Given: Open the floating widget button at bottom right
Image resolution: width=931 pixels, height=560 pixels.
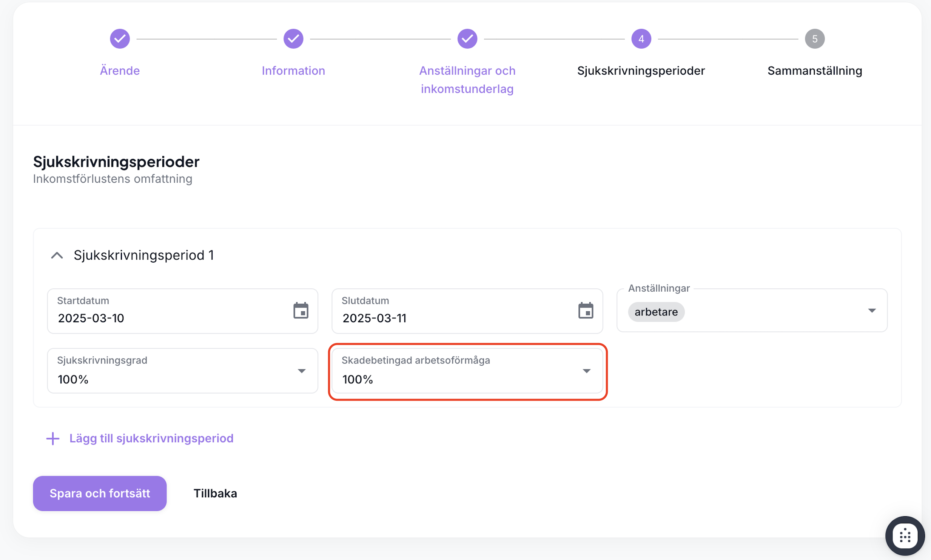Looking at the screenshot, I should click(x=905, y=535).
